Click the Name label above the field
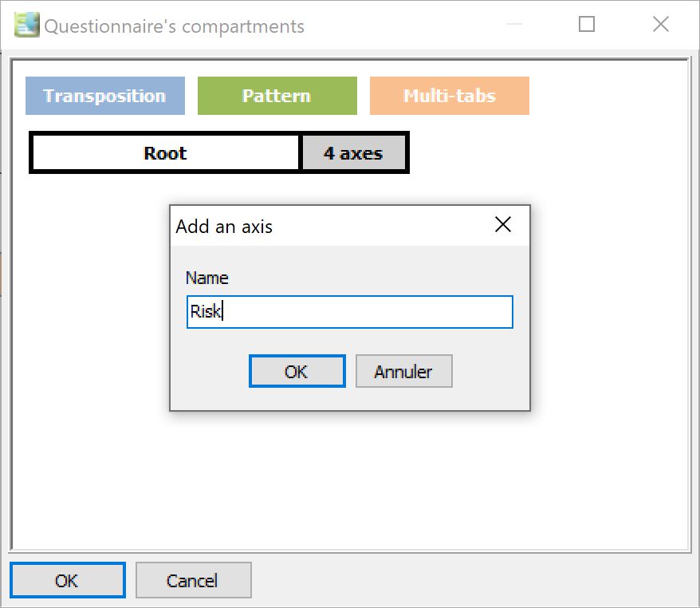Viewport: 700px width, 608px height. (x=206, y=278)
